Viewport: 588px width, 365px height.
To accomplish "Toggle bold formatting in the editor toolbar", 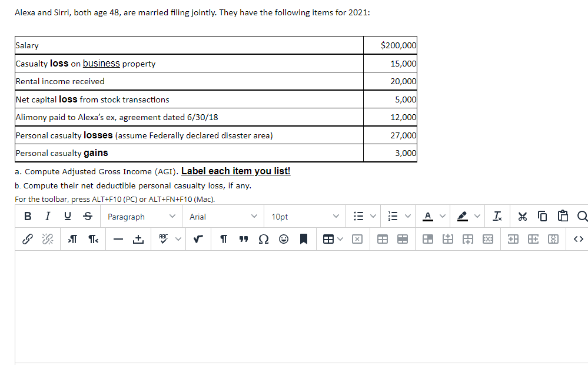I will click(x=28, y=216).
